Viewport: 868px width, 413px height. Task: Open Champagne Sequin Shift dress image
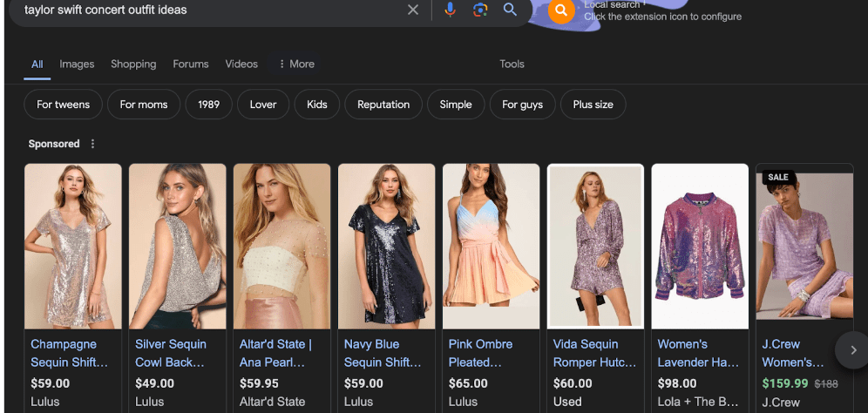(73, 247)
